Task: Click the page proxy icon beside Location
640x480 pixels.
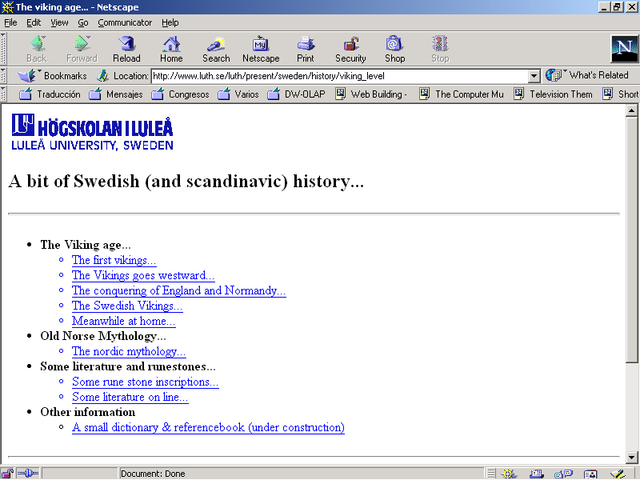Action: pyautogui.click(x=102, y=76)
